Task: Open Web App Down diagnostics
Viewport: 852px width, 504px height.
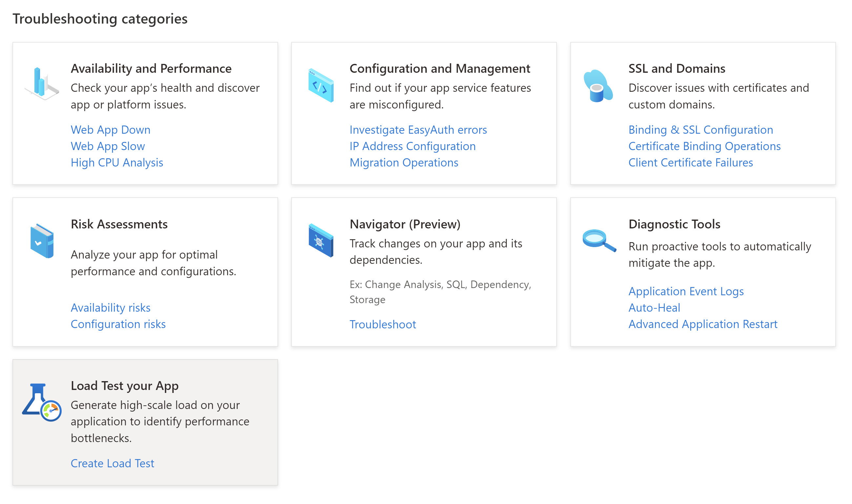Action: (110, 130)
